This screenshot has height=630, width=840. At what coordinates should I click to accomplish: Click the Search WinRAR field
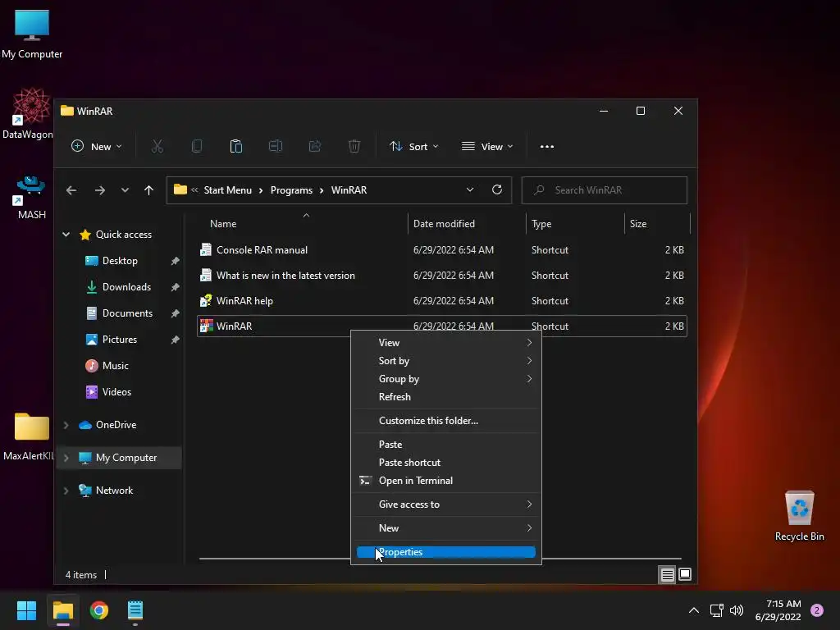click(x=605, y=190)
